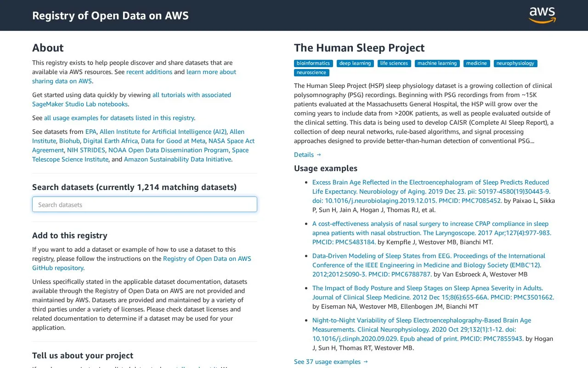The image size is (588, 368).
Task: Open Data for Good at Meta
Action: point(173,141)
